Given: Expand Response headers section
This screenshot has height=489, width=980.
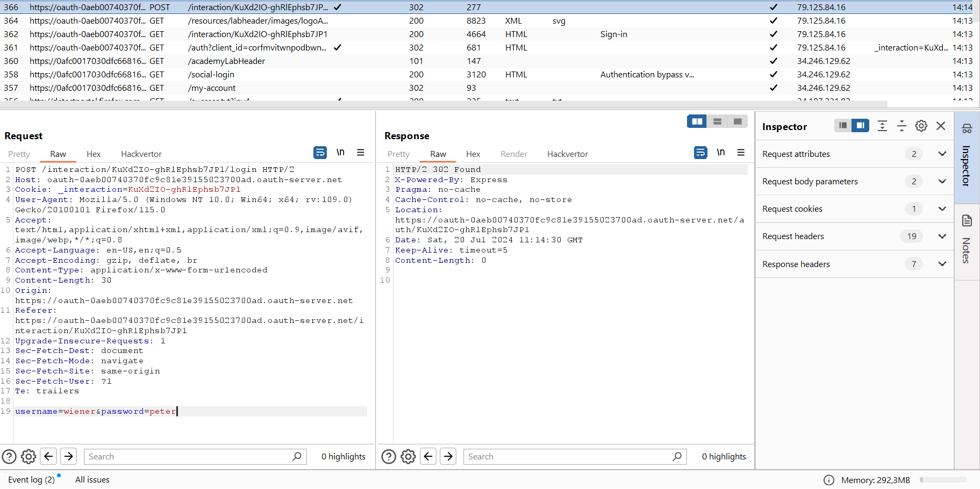Looking at the screenshot, I should click(x=942, y=264).
